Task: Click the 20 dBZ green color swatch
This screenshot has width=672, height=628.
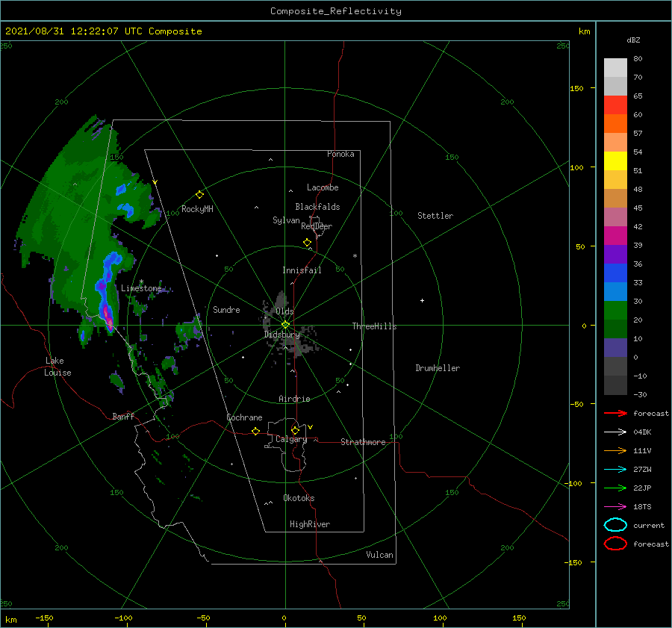Action: click(615, 329)
